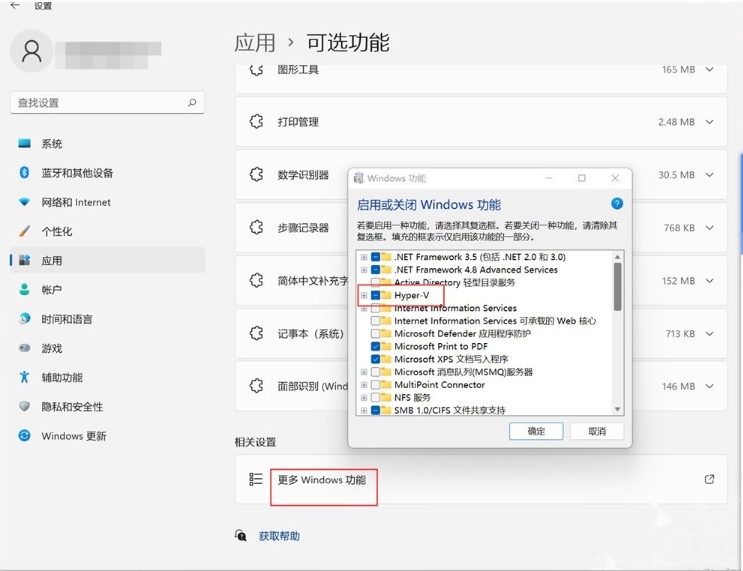The height and width of the screenshot is (571, 743).
Task: Open Windows 更新 category
Action: (108, 435)
